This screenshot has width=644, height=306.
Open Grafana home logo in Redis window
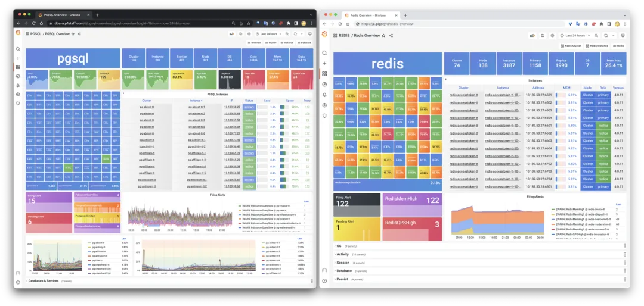pos(324,34)
